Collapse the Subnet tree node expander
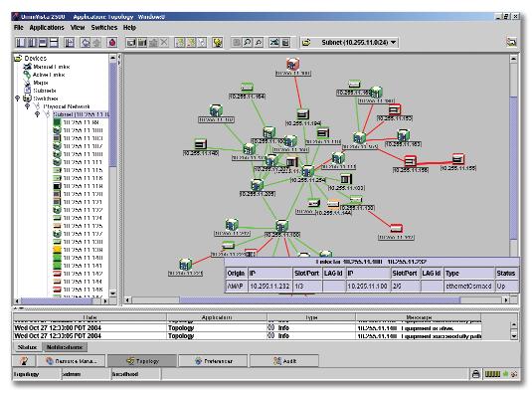Image resolution: width=532 pixels, height=393 pixels. [38, 114]
